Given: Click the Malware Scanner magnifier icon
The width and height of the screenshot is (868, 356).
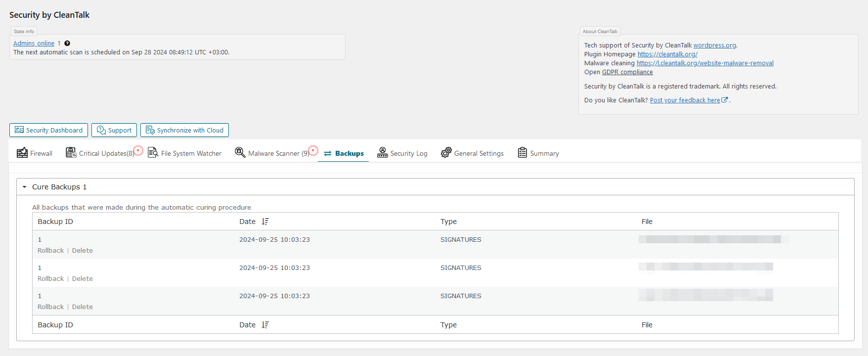Looking at the screenshot, I should pyautogui.click(x=240, y=153).
